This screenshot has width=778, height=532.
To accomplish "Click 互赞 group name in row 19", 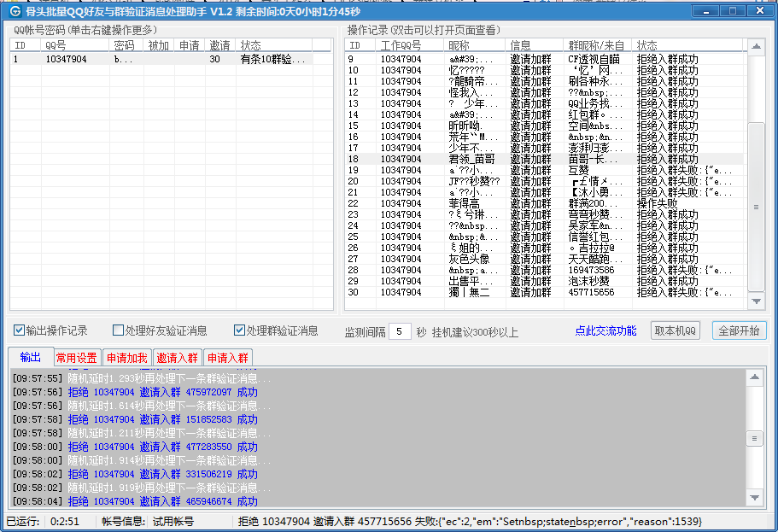I will coord(578,170).
